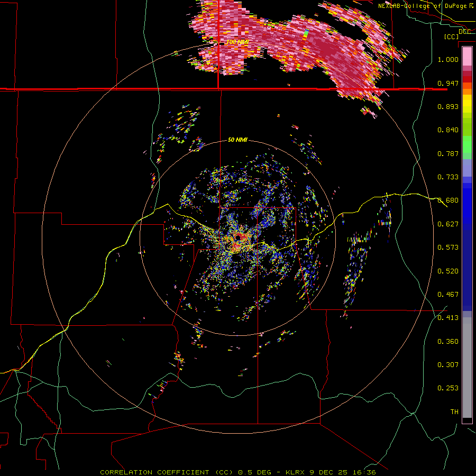
Task: Click the radar site center point
Action: (237, 237)
